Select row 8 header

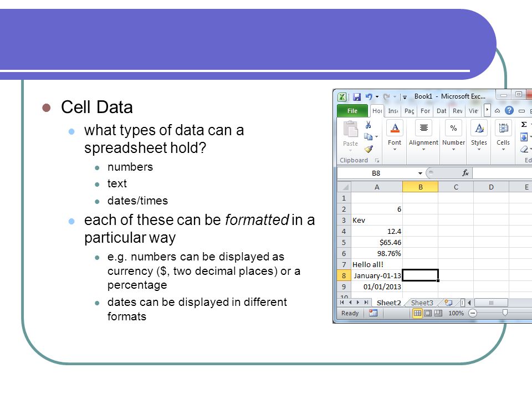344,275
